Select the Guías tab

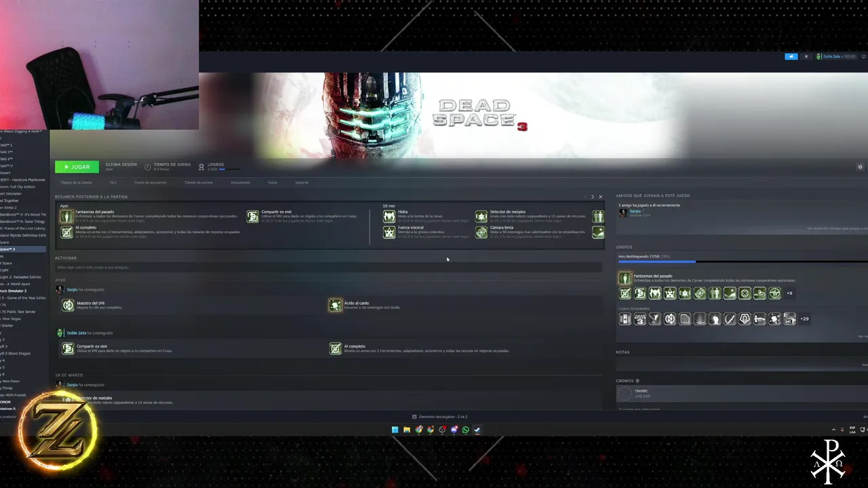tap(273, 182)
